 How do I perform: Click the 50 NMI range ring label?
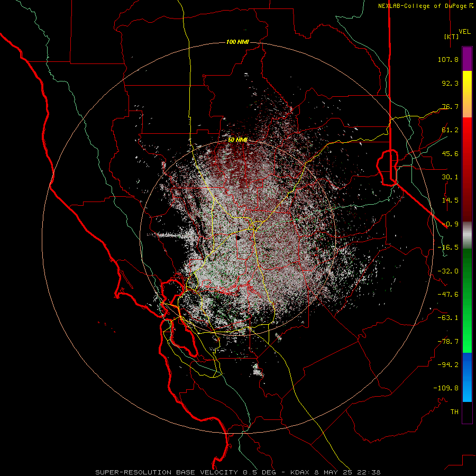[237, 140]
